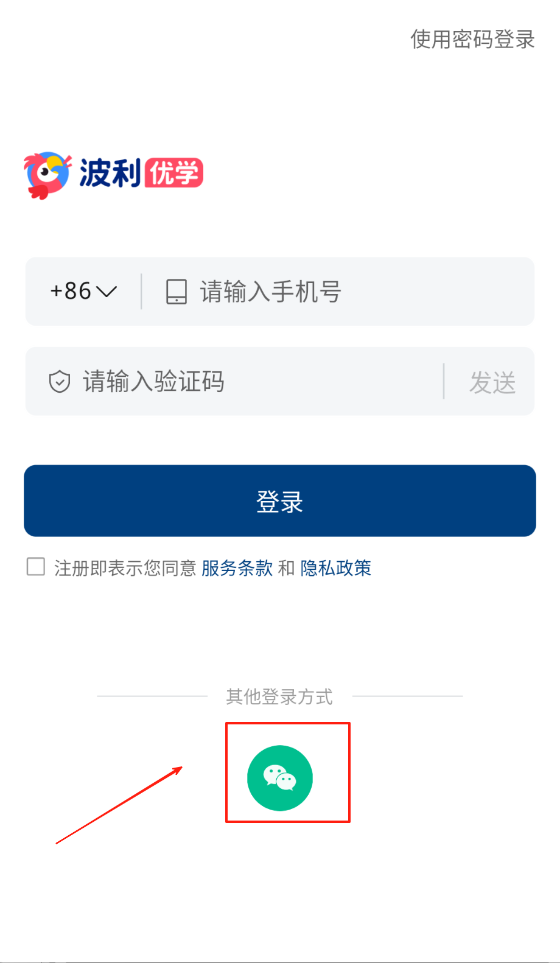This screenshot has height=963, width=560.
Task: Open the +86 country code selector
Action: pyautogui.click(x=72, y=292)
